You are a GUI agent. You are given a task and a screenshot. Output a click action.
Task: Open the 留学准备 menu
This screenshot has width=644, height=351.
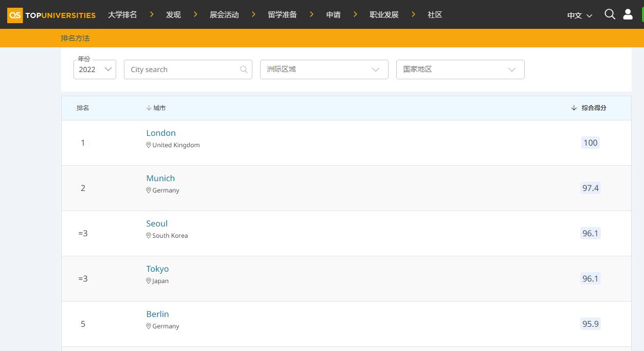coord(282,15)
